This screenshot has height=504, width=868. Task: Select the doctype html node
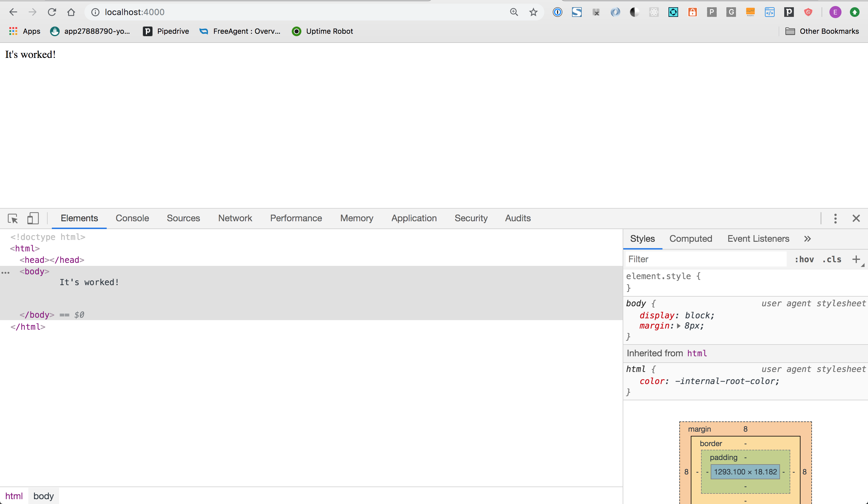(x=48, y=237)
